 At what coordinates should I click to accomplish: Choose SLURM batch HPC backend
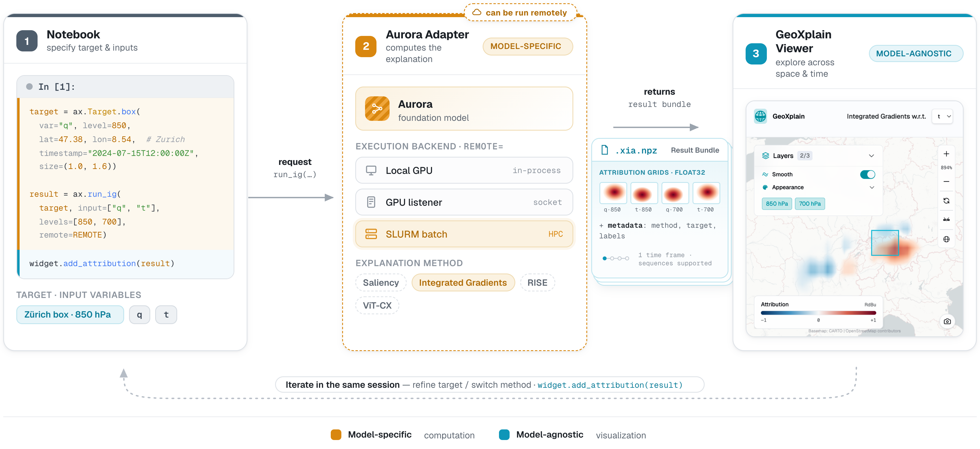tap(464, 234)
